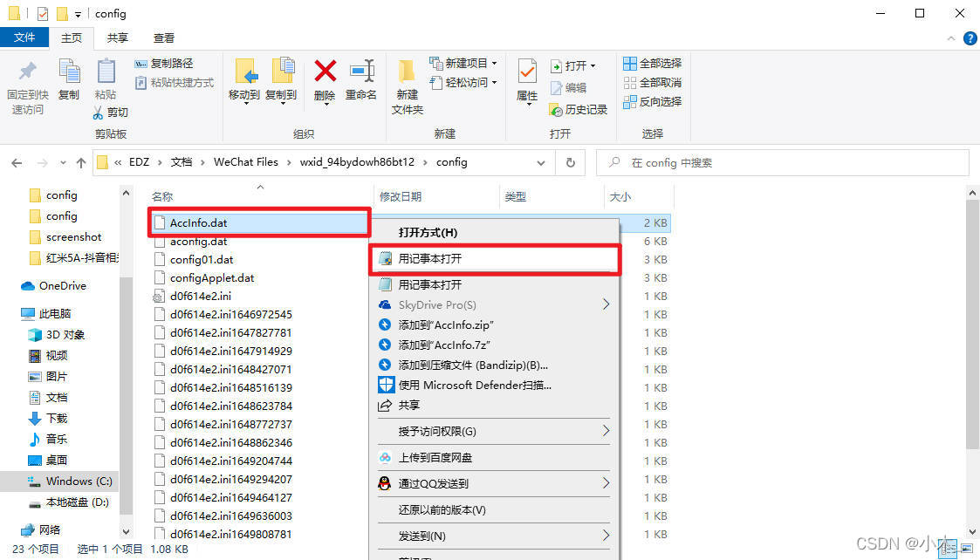This screenshot has width=980, height=560.
Task: Click the Copy icon in ribbon
Action: (x=69, y=72)
